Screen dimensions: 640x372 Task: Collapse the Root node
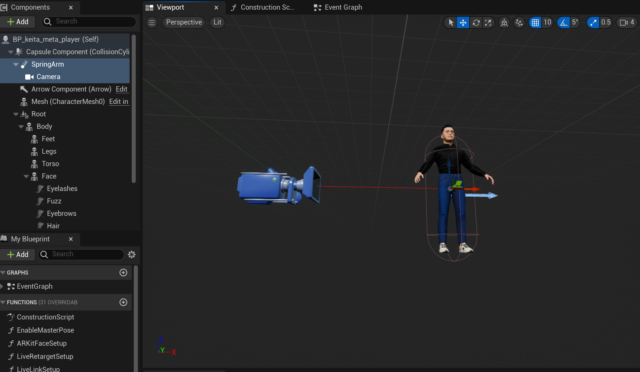point(16,114)
